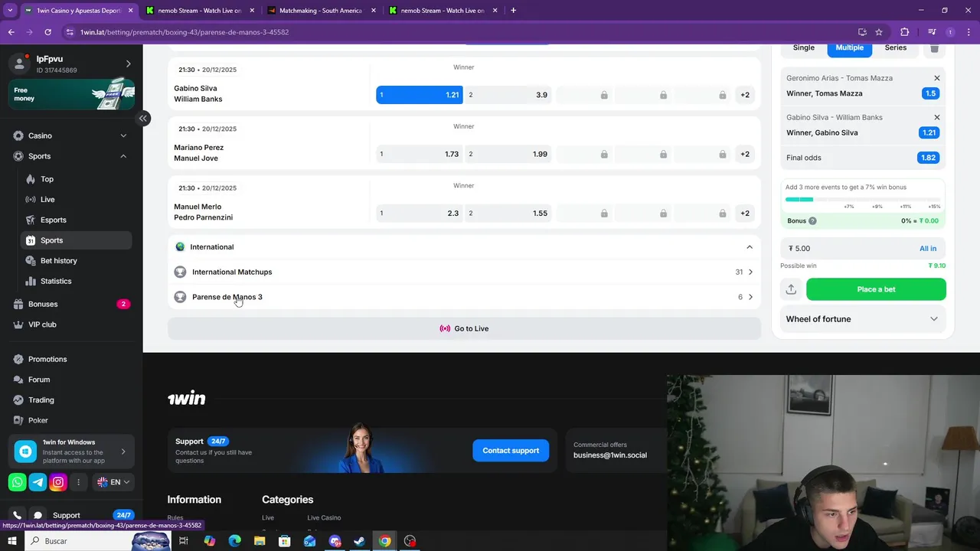This screenshot has width=980, height=551.
Task: Switch betslip to Multiple tab
Action: coord(849,47)
